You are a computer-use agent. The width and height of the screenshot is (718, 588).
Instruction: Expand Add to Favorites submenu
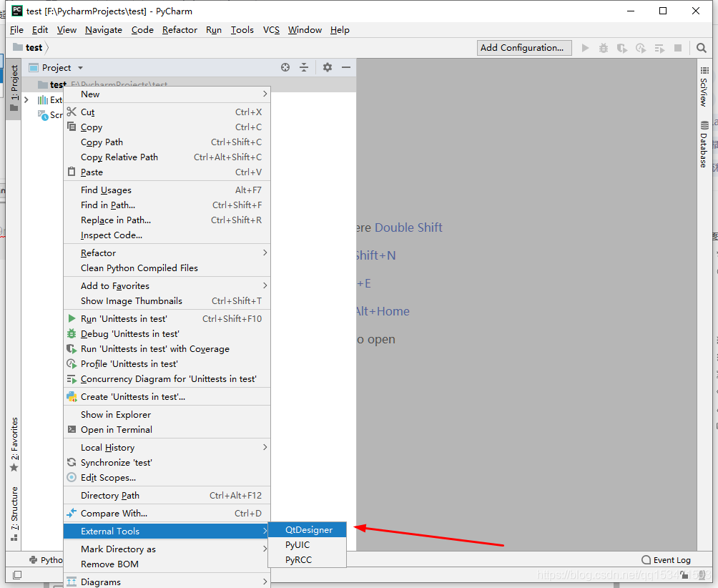click(x=167, y=285)
